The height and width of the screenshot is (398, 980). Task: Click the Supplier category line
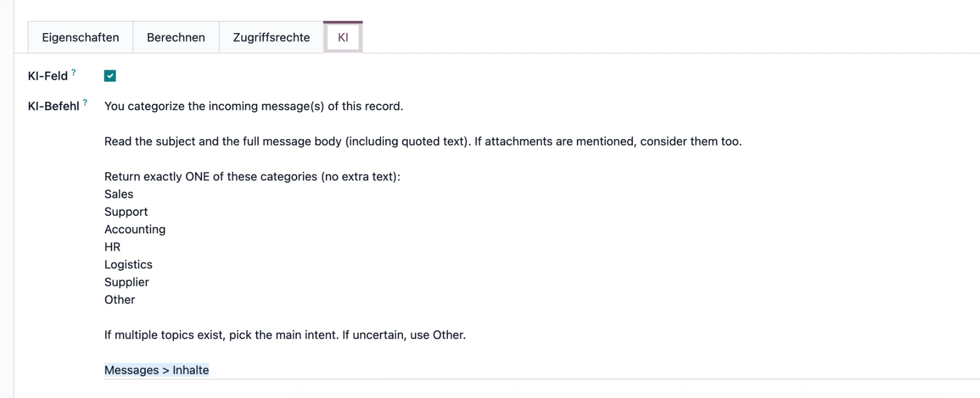(x=126, y=282)
